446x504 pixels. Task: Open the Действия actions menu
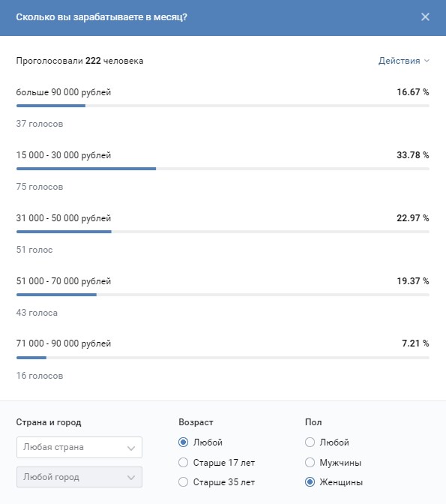403,61
